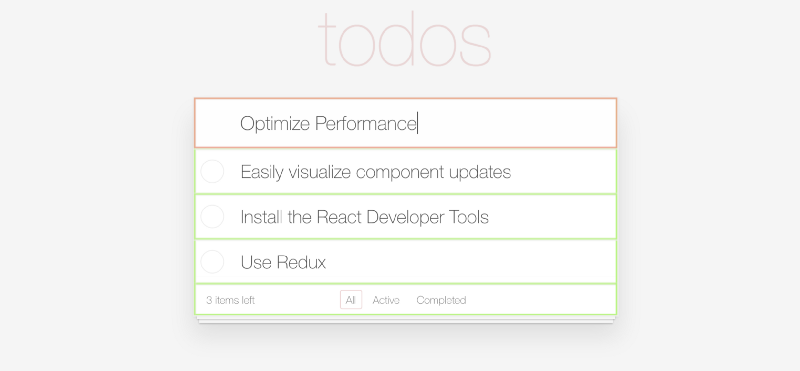Screen dimensions: 800x371
Task: Click the todos heading title
Action: 404,40
